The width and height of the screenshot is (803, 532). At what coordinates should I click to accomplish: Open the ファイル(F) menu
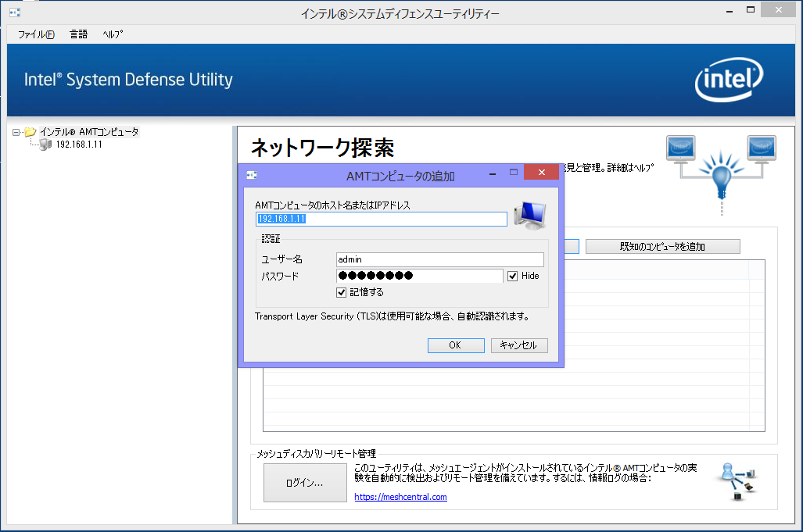coord(37,34)
